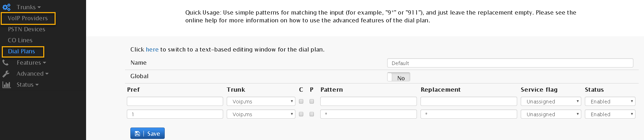Select Dial Plans in the sidebar

click(x=22, y=51)
